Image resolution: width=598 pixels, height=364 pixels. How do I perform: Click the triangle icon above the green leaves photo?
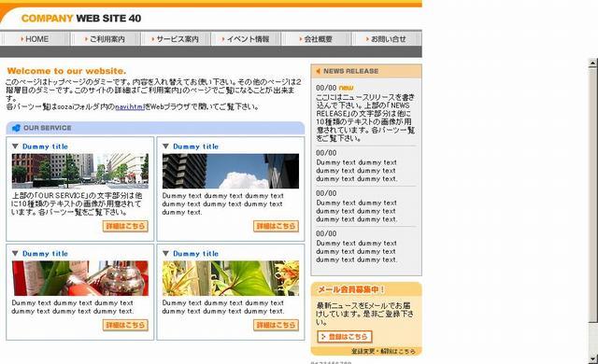[165, 253]
